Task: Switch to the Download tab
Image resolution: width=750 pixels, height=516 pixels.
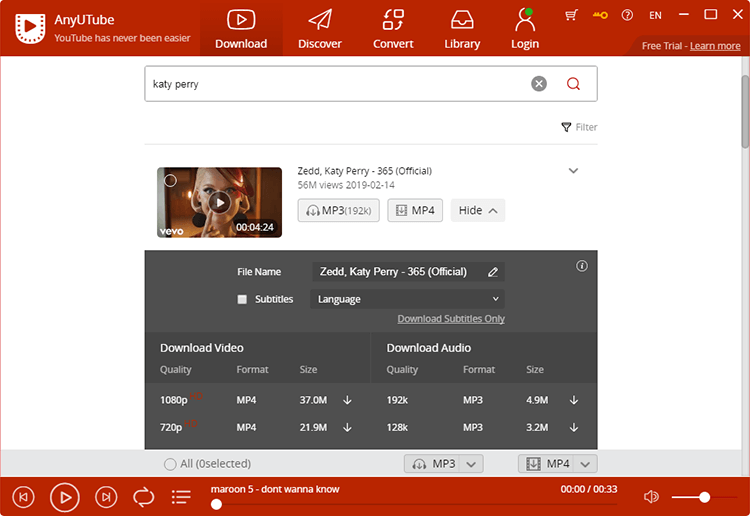Action: click(x=241, y=29)
